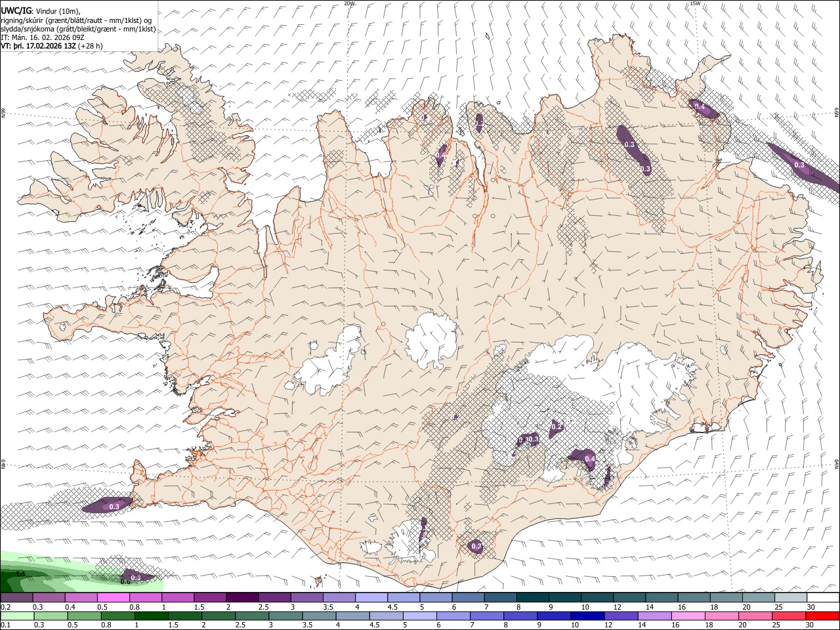Click the 1.1 value in green rain area
840x630 pixels.
click(20, 574)
